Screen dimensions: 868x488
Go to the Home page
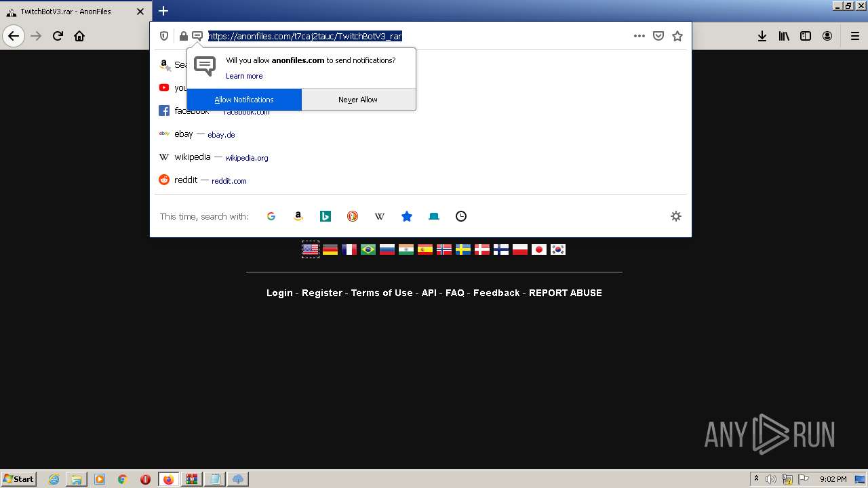tap(79, 36)
